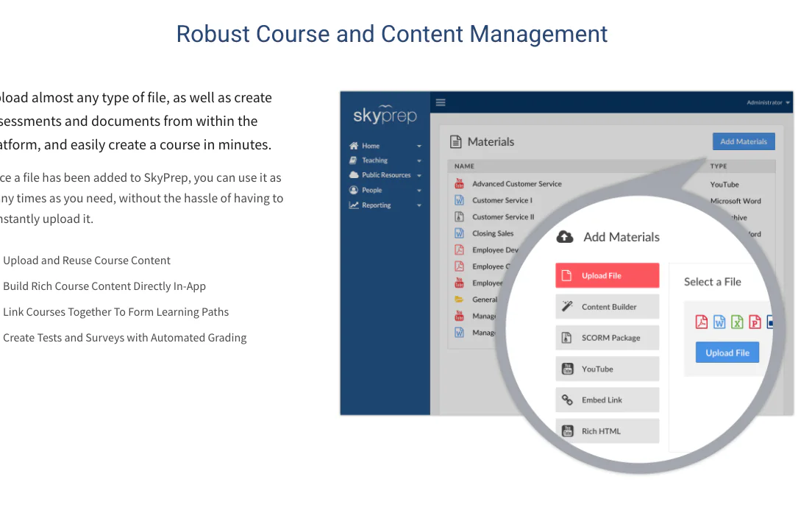The image size is (812, 524).
Task: Click the Teaching book icon
Action: point(353,160)
